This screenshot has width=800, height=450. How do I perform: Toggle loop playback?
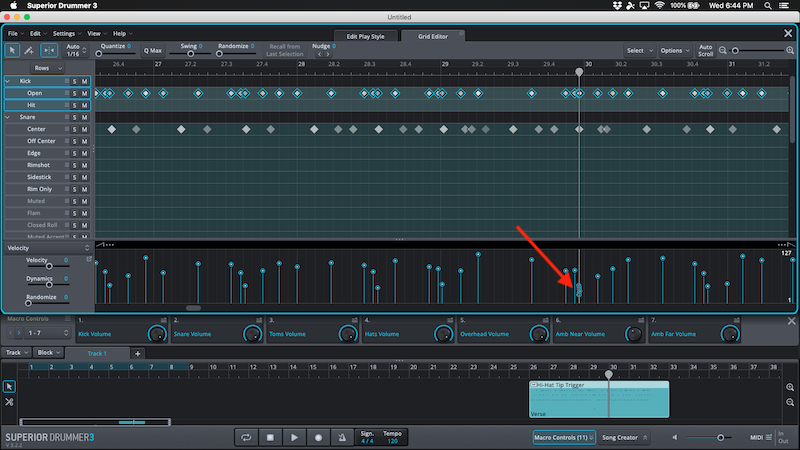(246, 437)
